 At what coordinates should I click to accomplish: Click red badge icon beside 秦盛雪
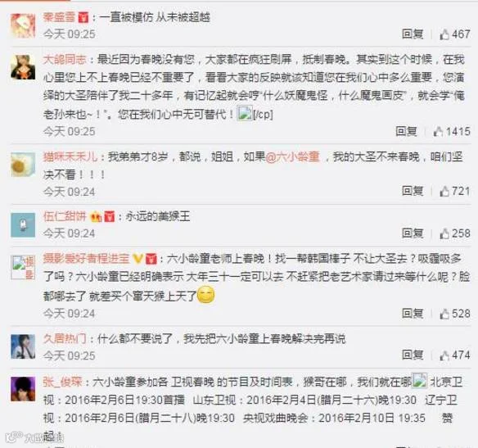pos(83,17)
